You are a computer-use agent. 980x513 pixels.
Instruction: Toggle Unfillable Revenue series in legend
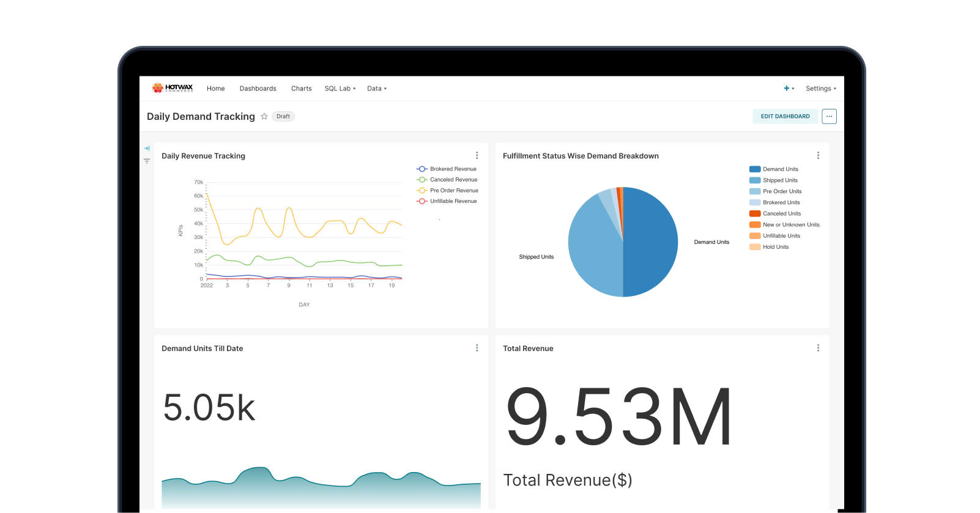pos(447,201)
